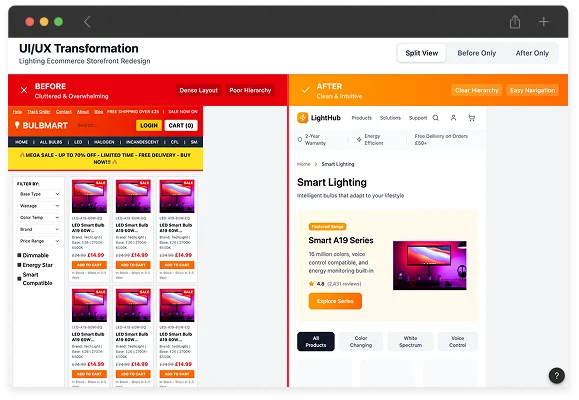Image resolution: width=579 pixels, height=400 pixels.
Task: Toggle the Smart Compatible checkbox
Action: (19, 279)
